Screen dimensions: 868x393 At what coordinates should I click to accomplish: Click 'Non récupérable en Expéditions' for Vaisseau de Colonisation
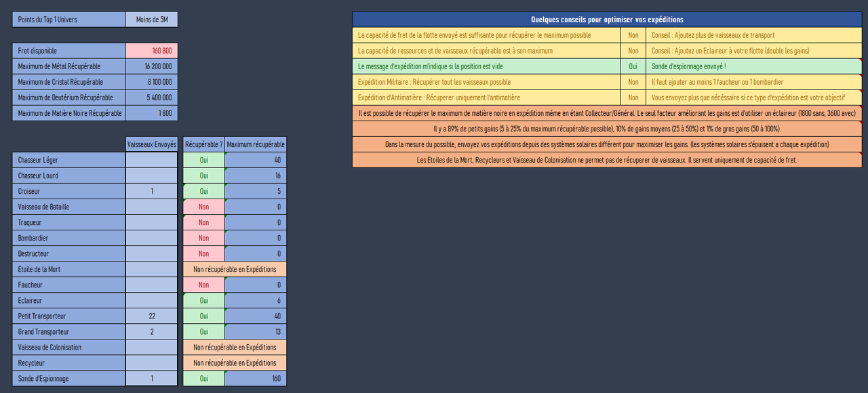(235, 347)
